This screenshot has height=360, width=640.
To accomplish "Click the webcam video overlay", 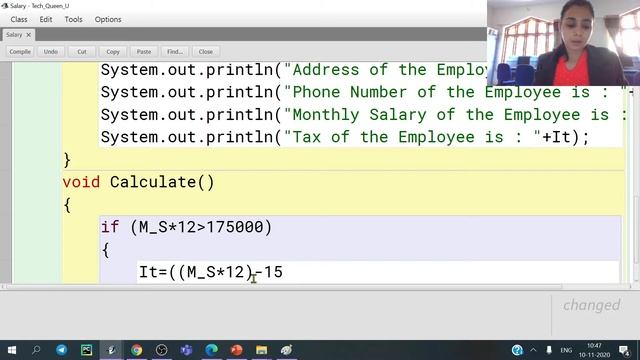I will coord(563,42).
